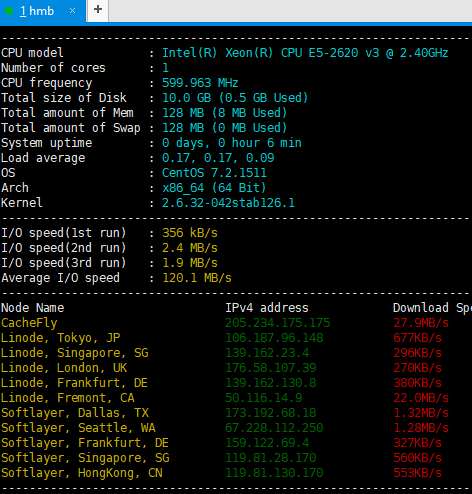
Task: Click 'Linode, London, UK' node row
Action: pos(64,368)
